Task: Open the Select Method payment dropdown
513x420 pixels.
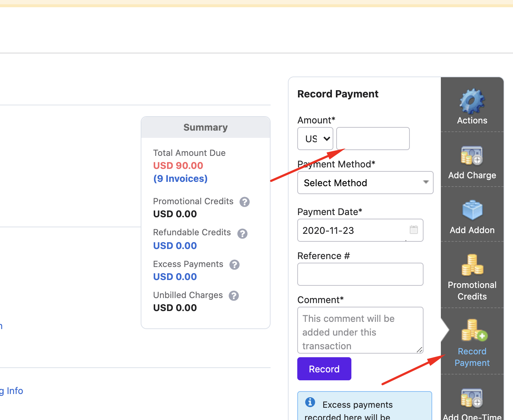Action: pos(365,183)
